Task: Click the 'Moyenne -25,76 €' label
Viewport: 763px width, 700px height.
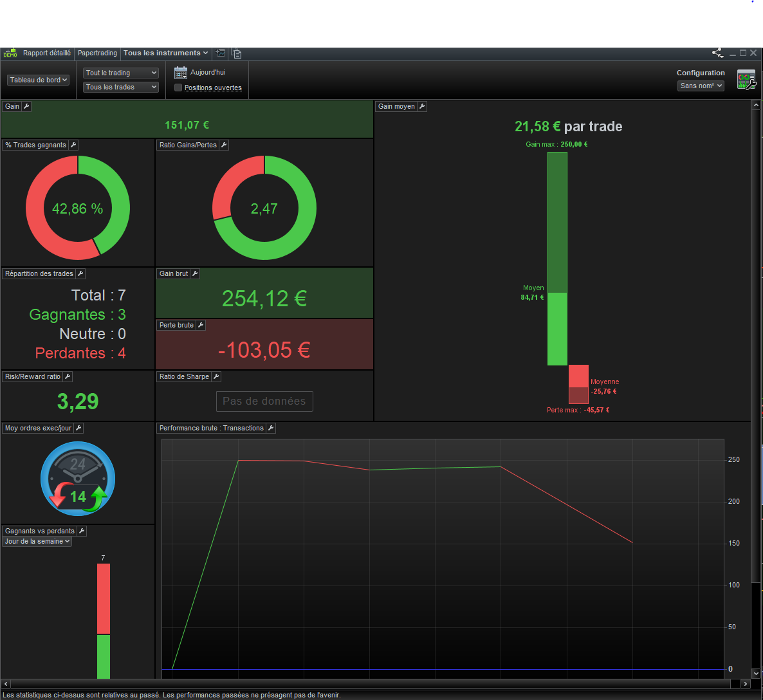Action: coord(604,387)
